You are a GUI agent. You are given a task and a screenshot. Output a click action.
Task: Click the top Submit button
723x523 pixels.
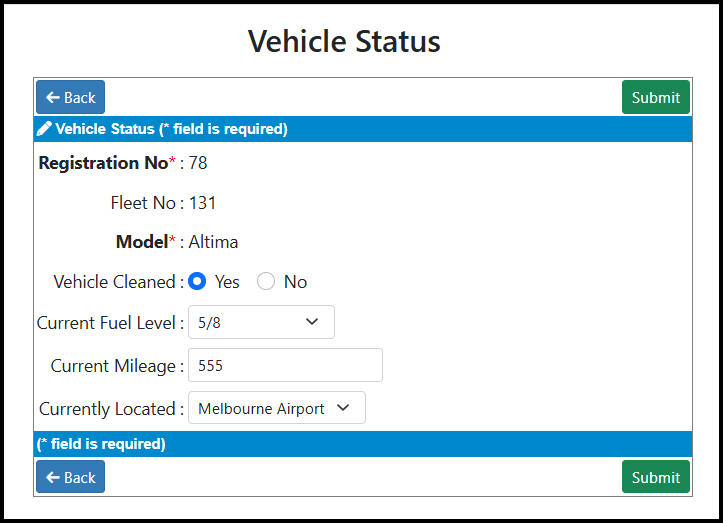[x=656, y=97]
